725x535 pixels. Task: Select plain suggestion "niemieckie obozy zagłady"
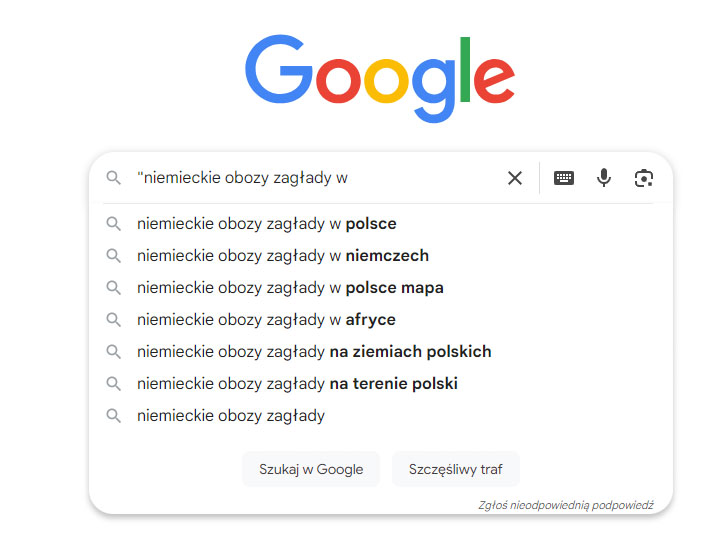pyautogui.click(x=231, y=415)
